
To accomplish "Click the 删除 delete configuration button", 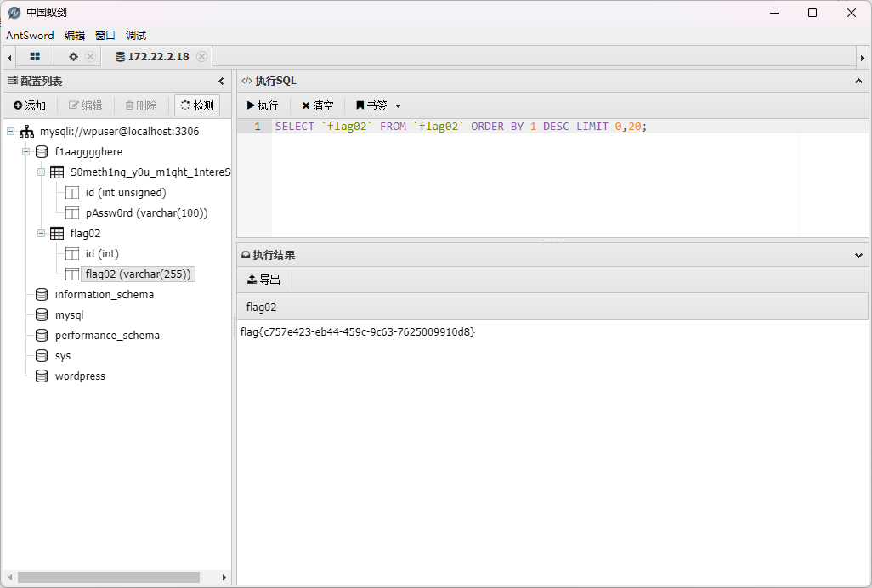I will coord(141,105).
